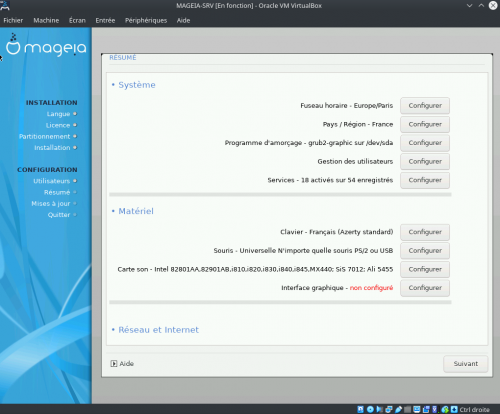Open the Entrée menu

click(x=105, y=20)
